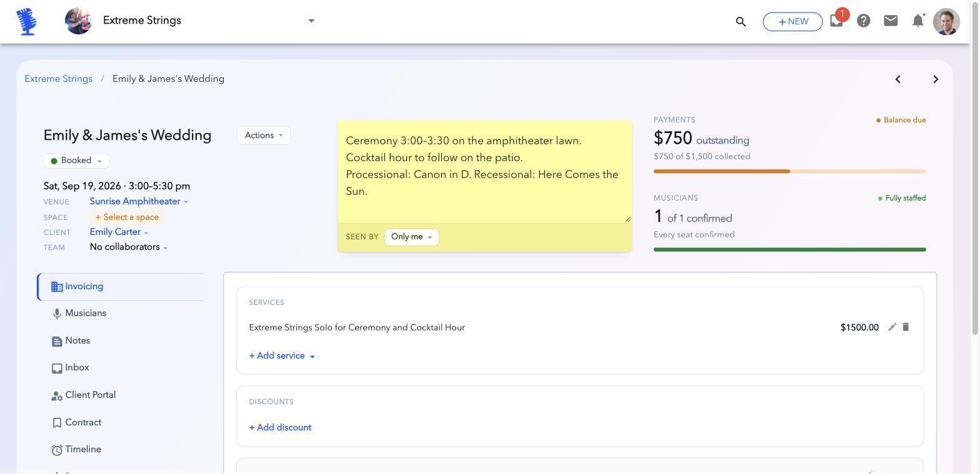Click the blue microphone app logo
This screenshot has height=474, width=980.
coord(27,21)
